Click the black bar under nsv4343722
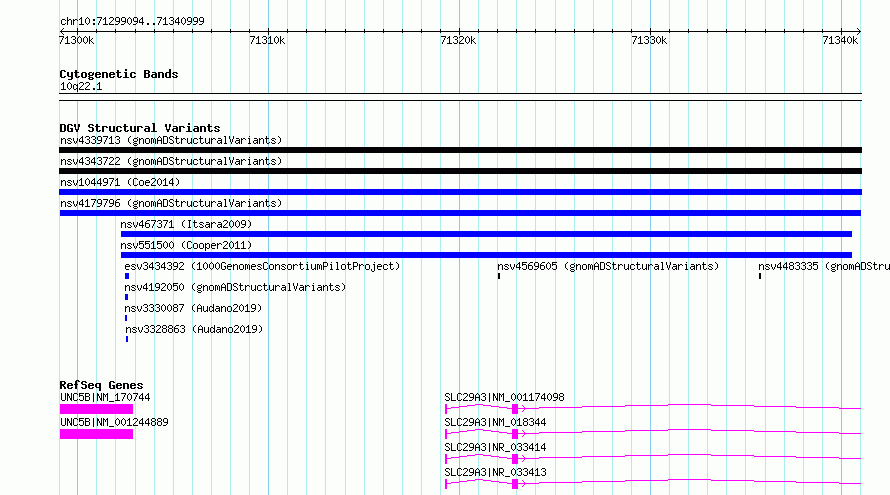The image size is (890, 495). tap(460, 171)
